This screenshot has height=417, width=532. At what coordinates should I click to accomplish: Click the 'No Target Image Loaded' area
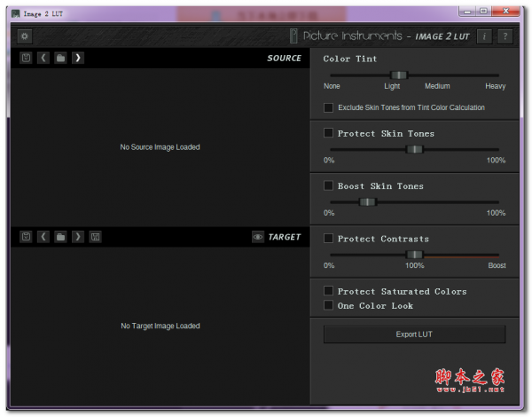pos(160,326)
